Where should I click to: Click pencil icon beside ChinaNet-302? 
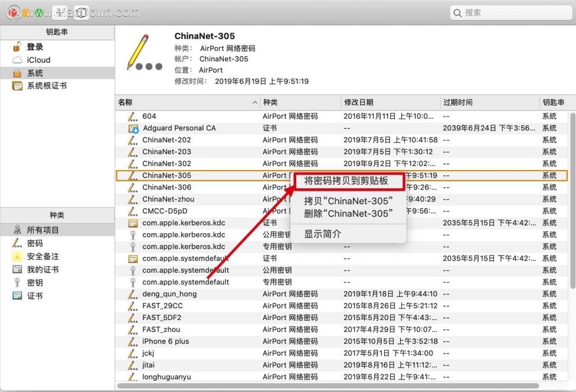(132, 164)
